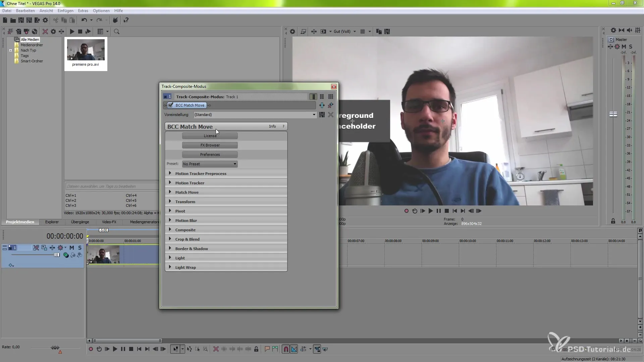This screenshot has width=644, height=362.
Task: Click the Master volume fader handle
Action: point(613,114)
